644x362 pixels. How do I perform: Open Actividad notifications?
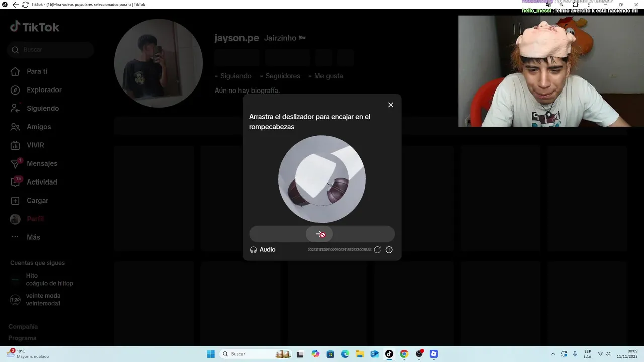34,182
